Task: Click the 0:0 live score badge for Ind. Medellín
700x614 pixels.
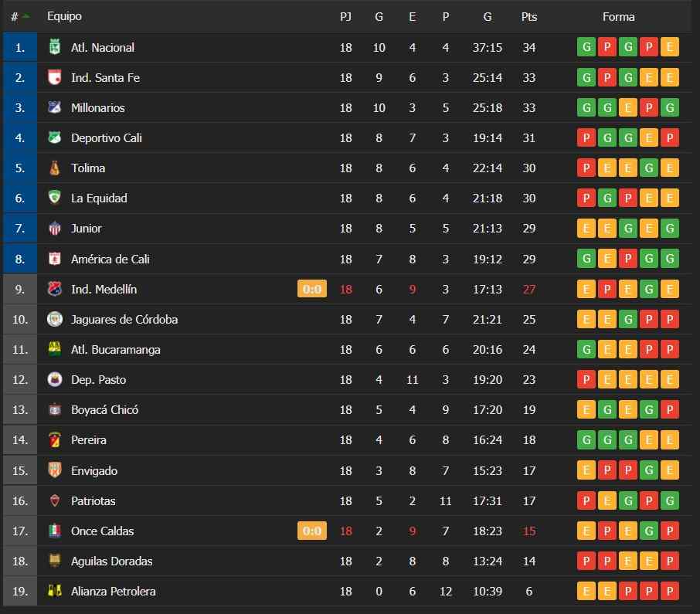Action: click(x=312, y=289)
